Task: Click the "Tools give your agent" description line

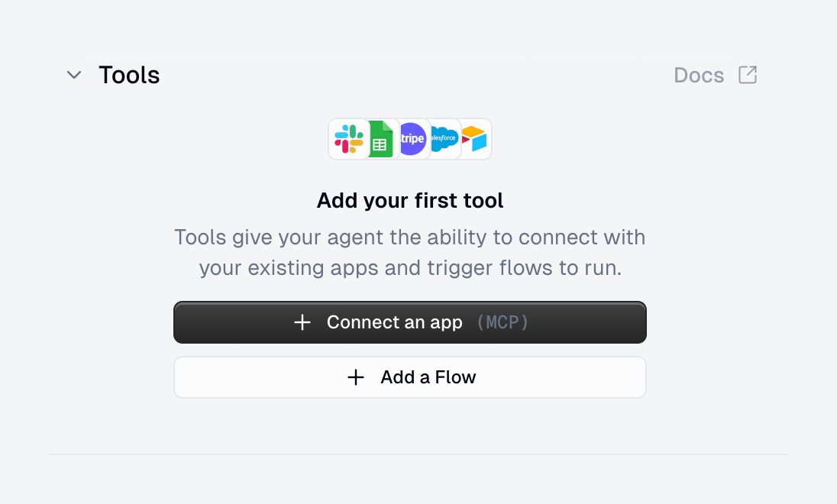Action: (x=410, y=237)
